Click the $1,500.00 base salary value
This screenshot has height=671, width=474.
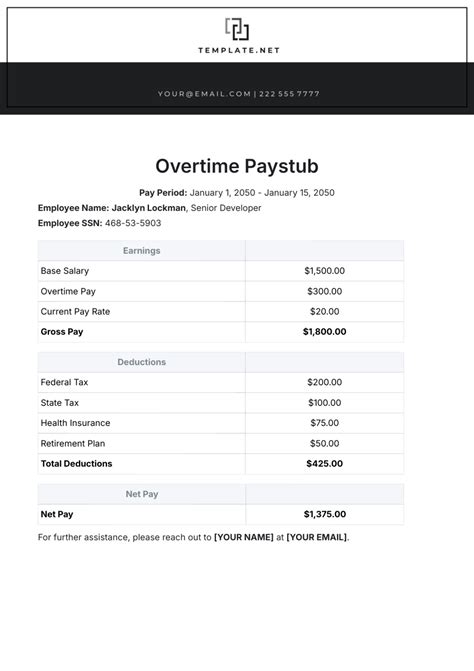pos(325,271)
